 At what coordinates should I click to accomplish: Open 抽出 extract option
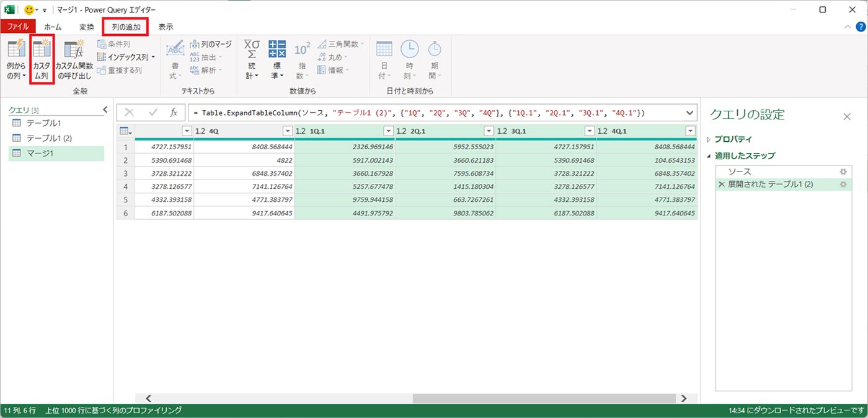click(x=206, y=57)
